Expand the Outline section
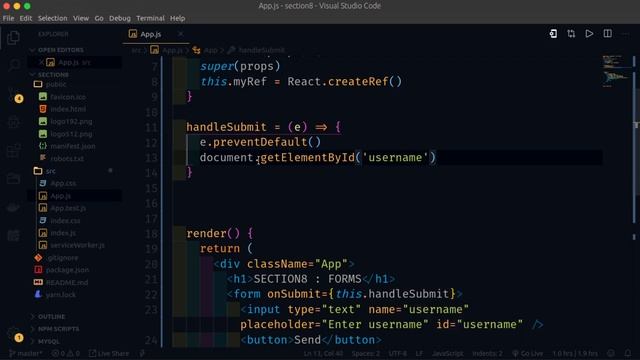 [48, 317]
